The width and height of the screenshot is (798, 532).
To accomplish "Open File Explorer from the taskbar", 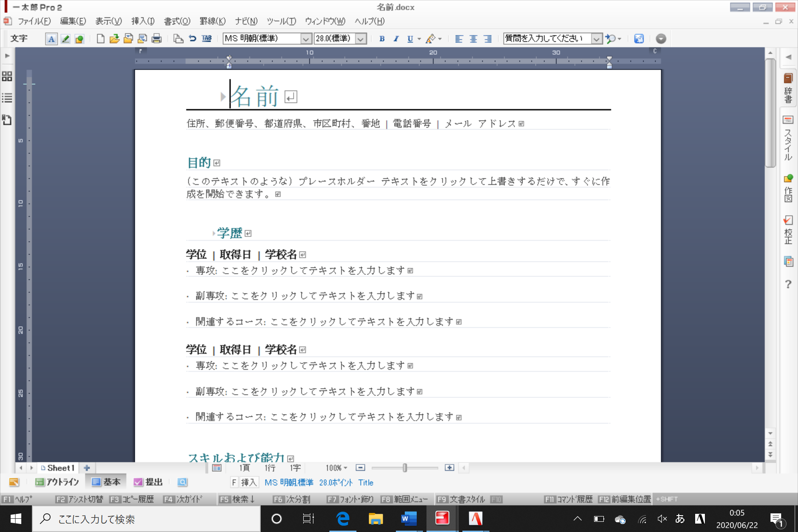I will (376, 519).
